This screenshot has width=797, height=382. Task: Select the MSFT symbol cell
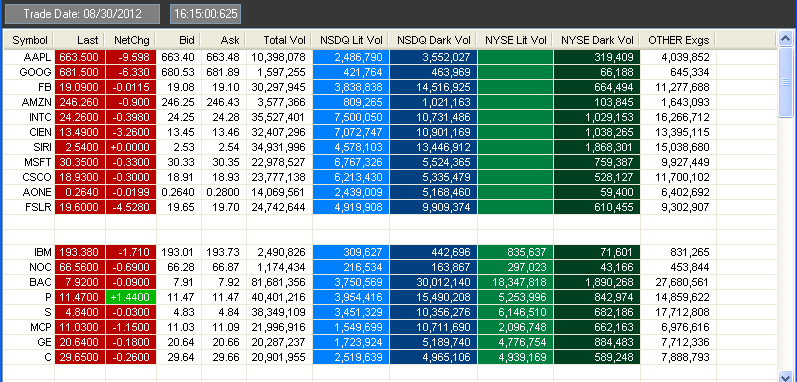[29, 163]
